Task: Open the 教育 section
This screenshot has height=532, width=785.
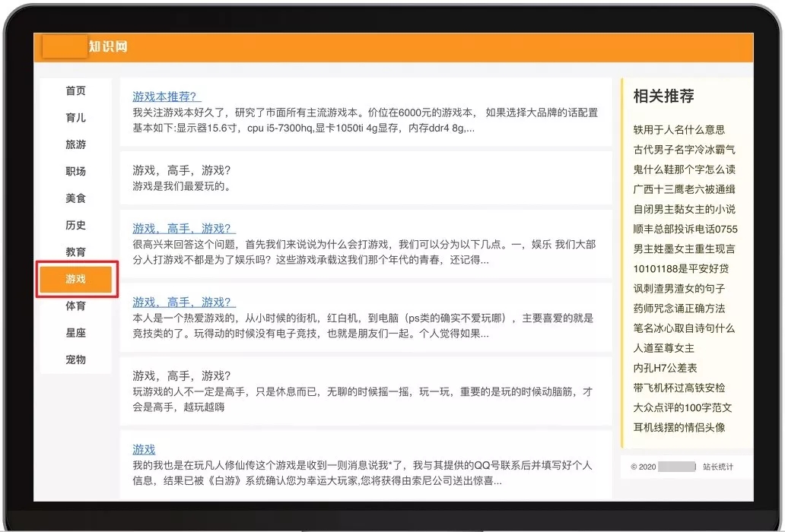Action: pyautogui.click(x=75, y=252)
